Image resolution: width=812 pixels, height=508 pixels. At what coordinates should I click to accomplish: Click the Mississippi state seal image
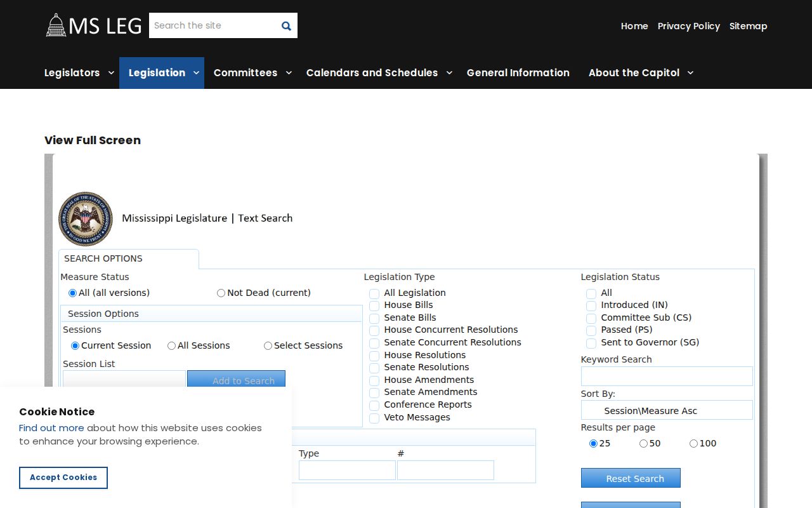[86, 219]
